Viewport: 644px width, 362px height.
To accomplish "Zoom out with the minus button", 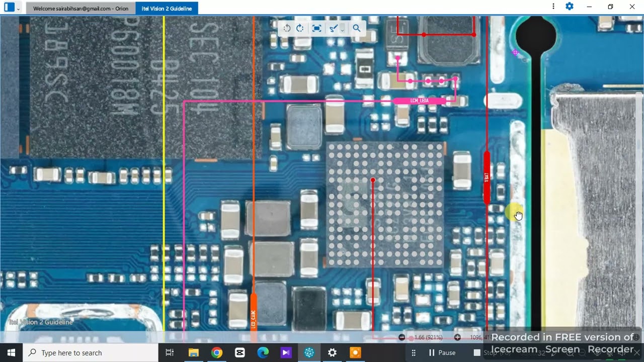I will tap(402, 337).
